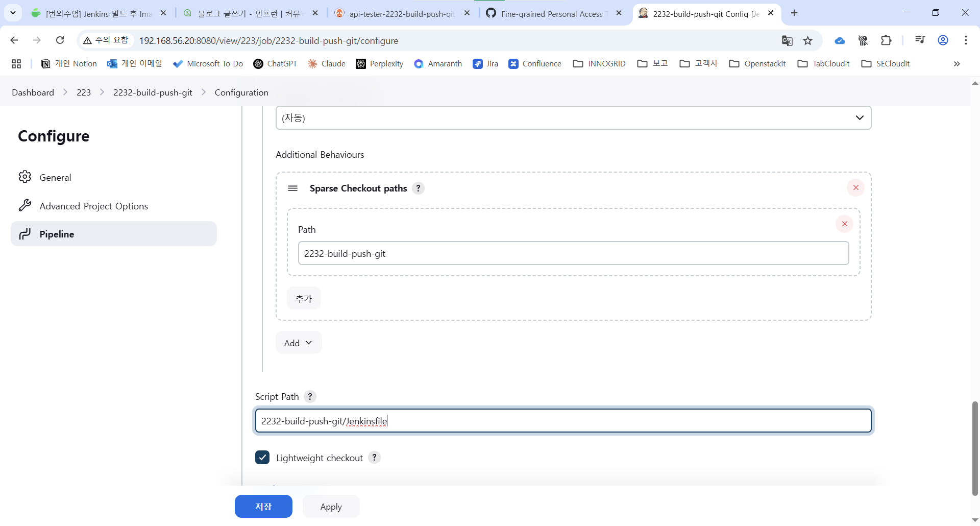This screenshot has height=526, width=980.
Task: Click the Advanced Project Options wrench icon
Action: [x=25, y=205]
